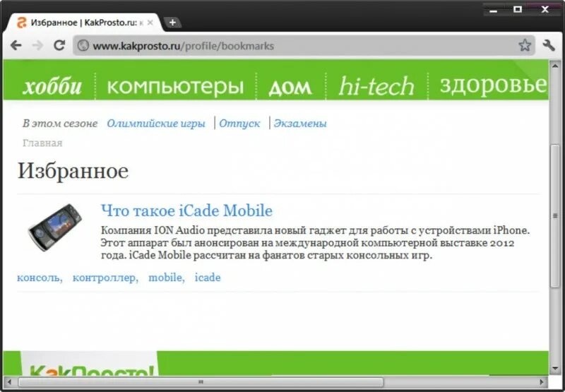Image resolution: width=565 pixels, height=392 pixels.
Task: Open the хобби category
Action: click(x=52, y=87)
